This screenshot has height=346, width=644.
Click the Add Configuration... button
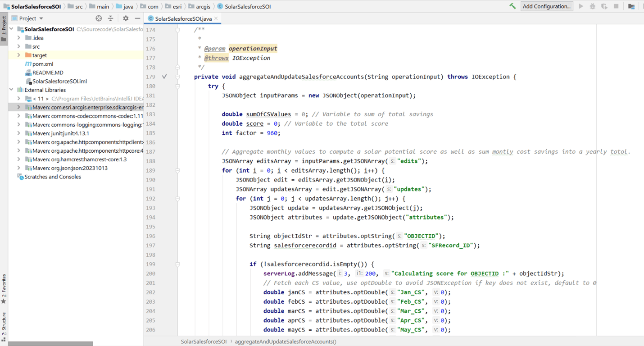546,6
